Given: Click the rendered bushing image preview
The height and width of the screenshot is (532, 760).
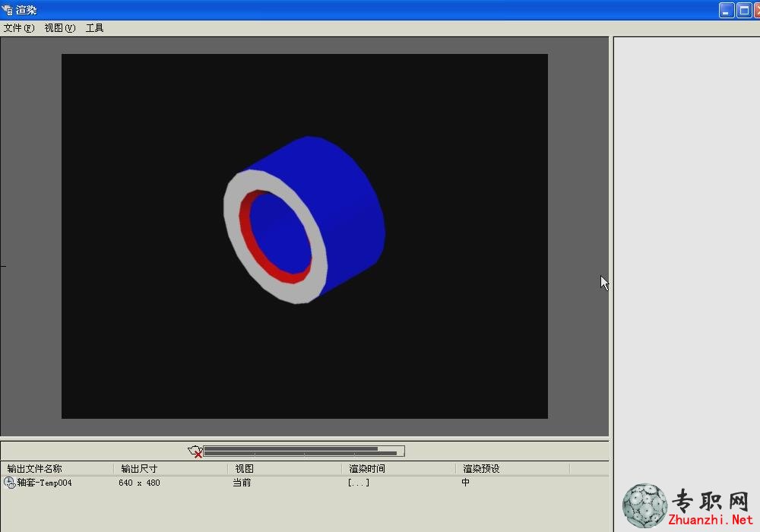Looking at the screenshot, I should [305, 236].
